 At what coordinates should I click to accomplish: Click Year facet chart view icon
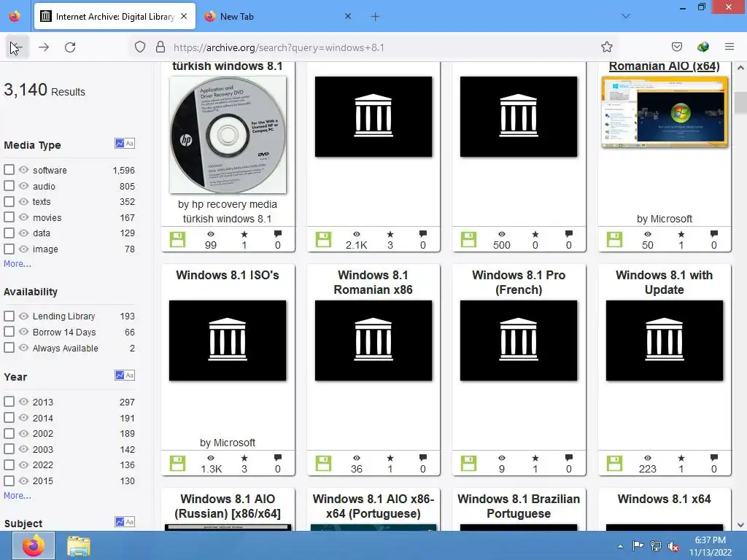[x=120, y=376]
